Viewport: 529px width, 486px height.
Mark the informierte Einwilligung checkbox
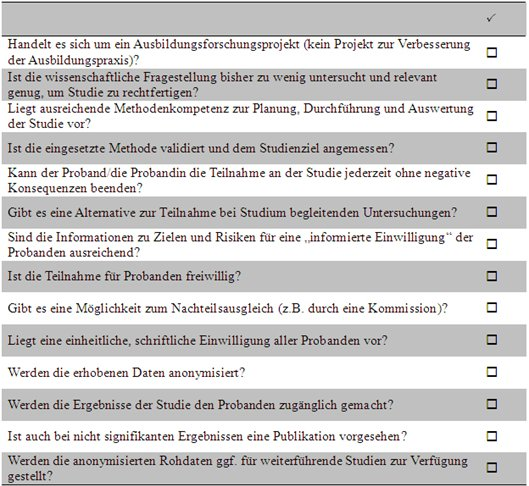[x=492, y=244]
